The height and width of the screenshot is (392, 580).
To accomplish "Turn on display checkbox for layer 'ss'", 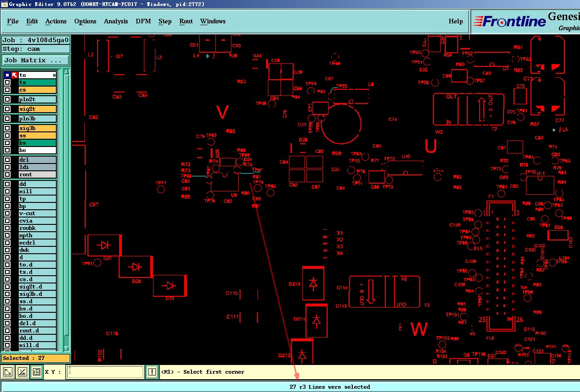I will tap(7, 136).
